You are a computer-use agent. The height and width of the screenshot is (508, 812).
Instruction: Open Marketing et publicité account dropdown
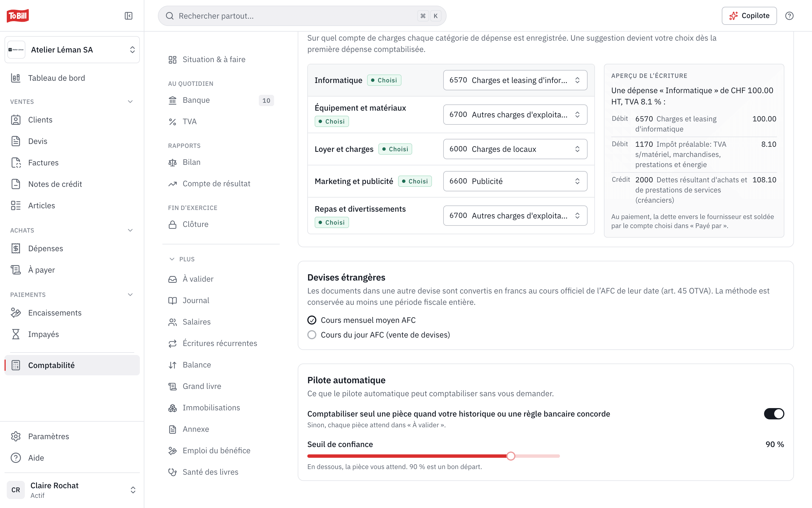(x=515, y=181)
